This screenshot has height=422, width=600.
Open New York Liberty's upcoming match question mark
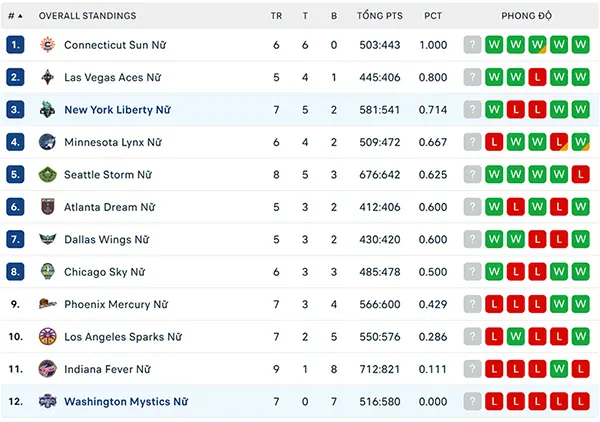[x=472, y=110]
